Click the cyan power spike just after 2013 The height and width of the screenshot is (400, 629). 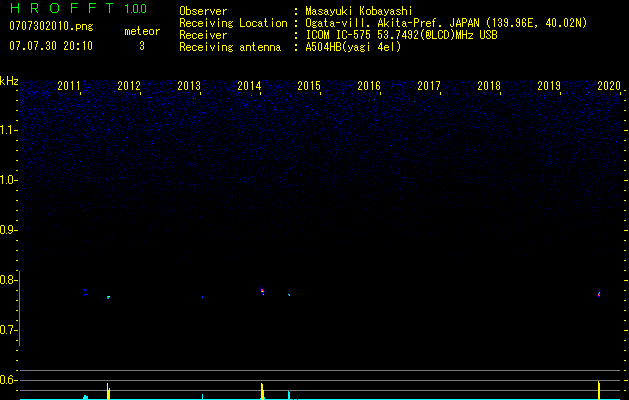(x=202, y=397)
